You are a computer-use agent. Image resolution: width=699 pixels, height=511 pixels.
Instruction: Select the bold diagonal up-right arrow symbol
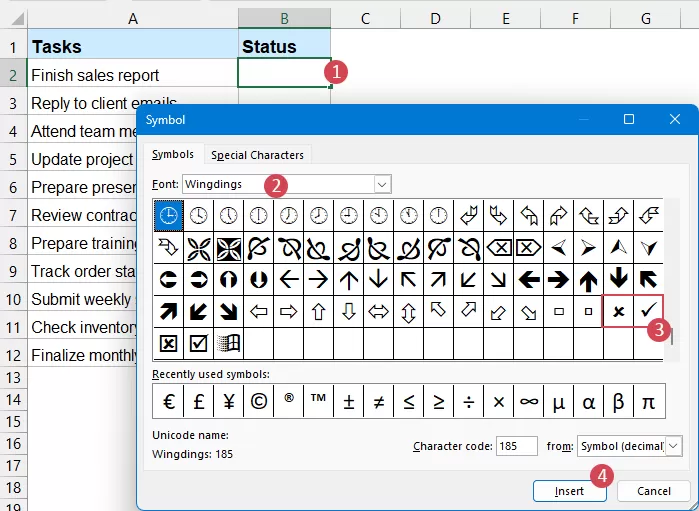pyautogui.click(x=169, y=311)
